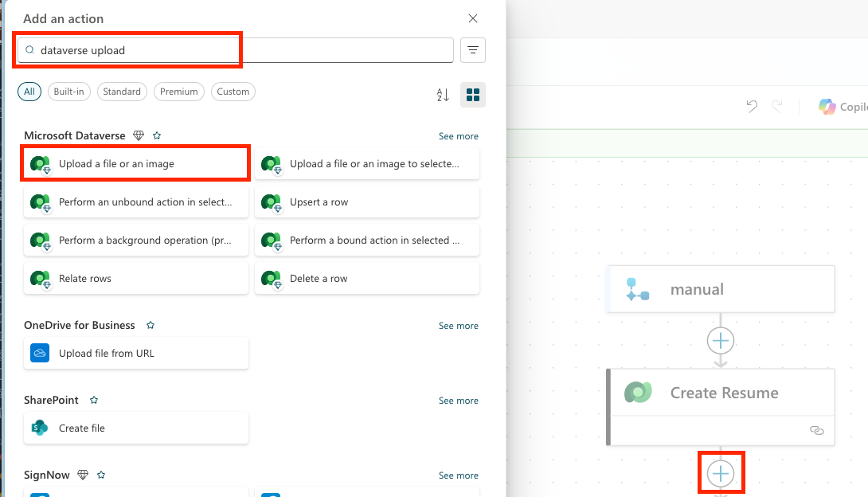Click the undo arrow in toolbar

752,107
